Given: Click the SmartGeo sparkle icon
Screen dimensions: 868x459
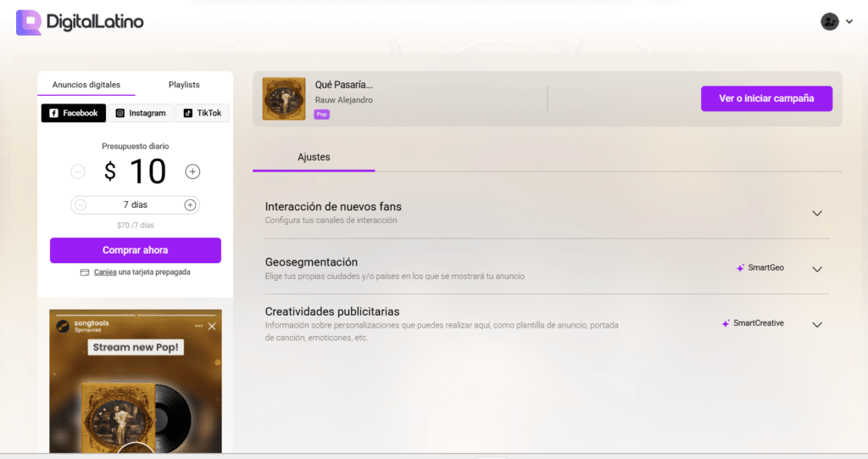Looking at the screenshot, I should [740, 268].
